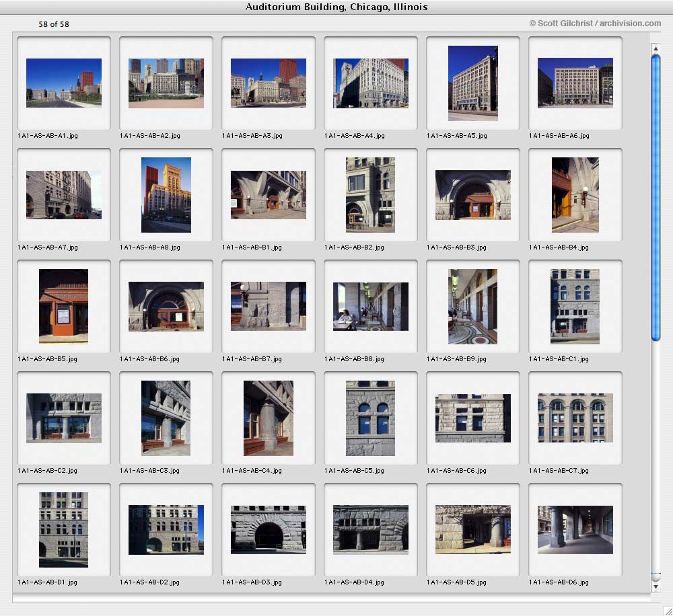
Task: Click stone arch thumbnail 1A1-AS-AB-D3.jpg
Action: 269,530
